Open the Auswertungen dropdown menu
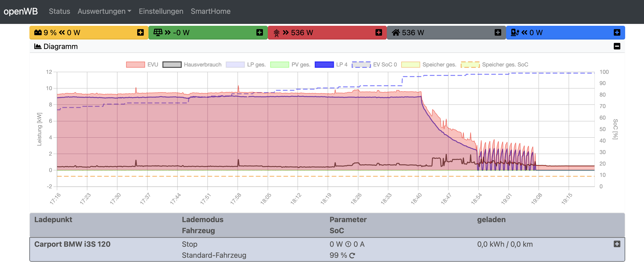The width and height of the screenshot is (644, 275). [104, 11]
